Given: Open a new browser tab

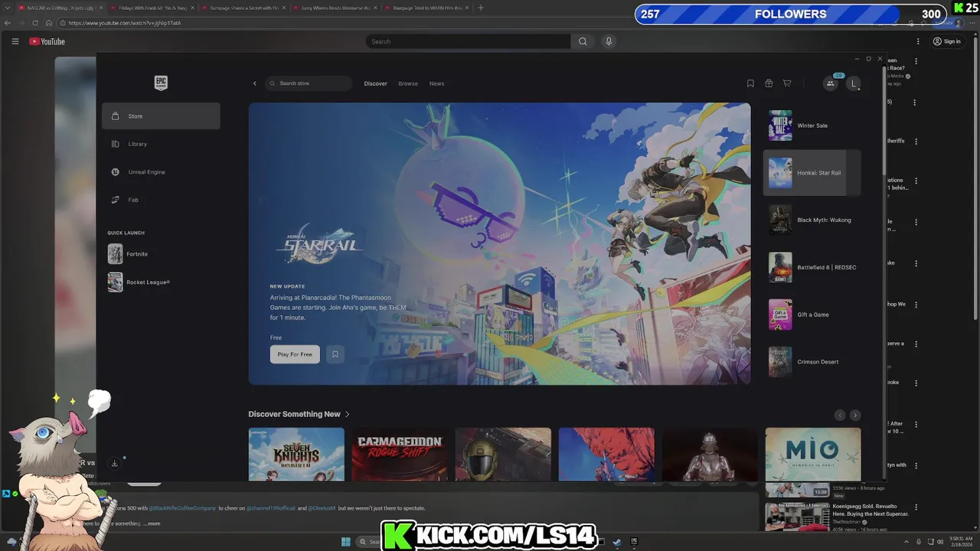Looking at the screenshot, I should click(x=481, y=8).
